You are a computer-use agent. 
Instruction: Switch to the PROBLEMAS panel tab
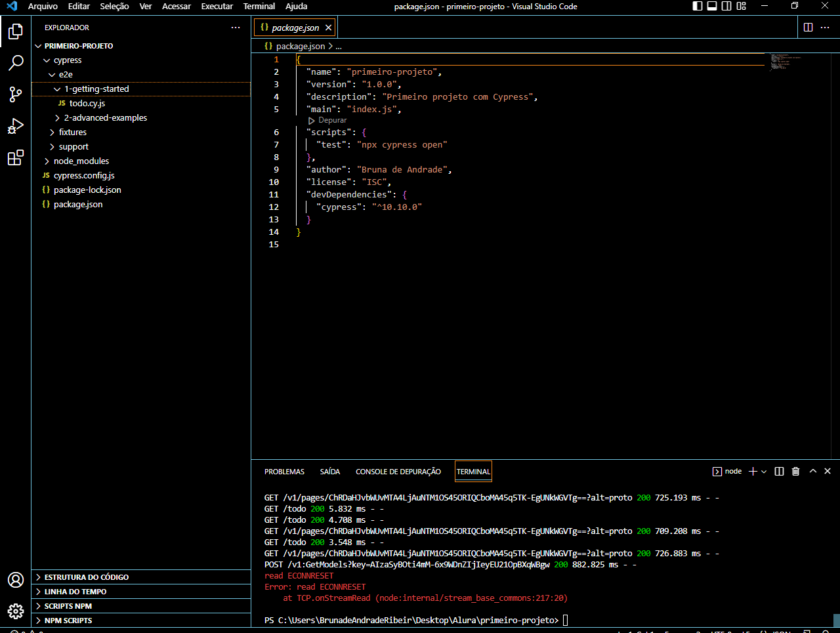[284, 472]
